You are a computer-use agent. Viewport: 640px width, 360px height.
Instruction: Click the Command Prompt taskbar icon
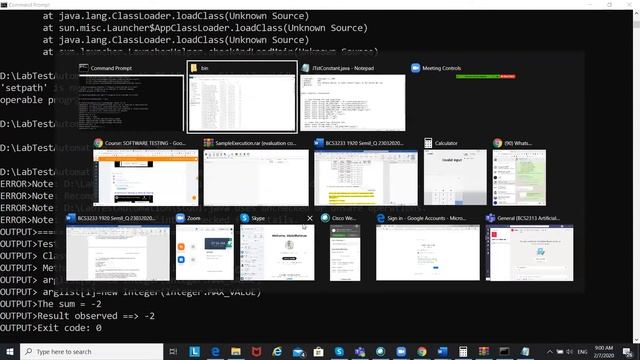click(x=504, y=351)
